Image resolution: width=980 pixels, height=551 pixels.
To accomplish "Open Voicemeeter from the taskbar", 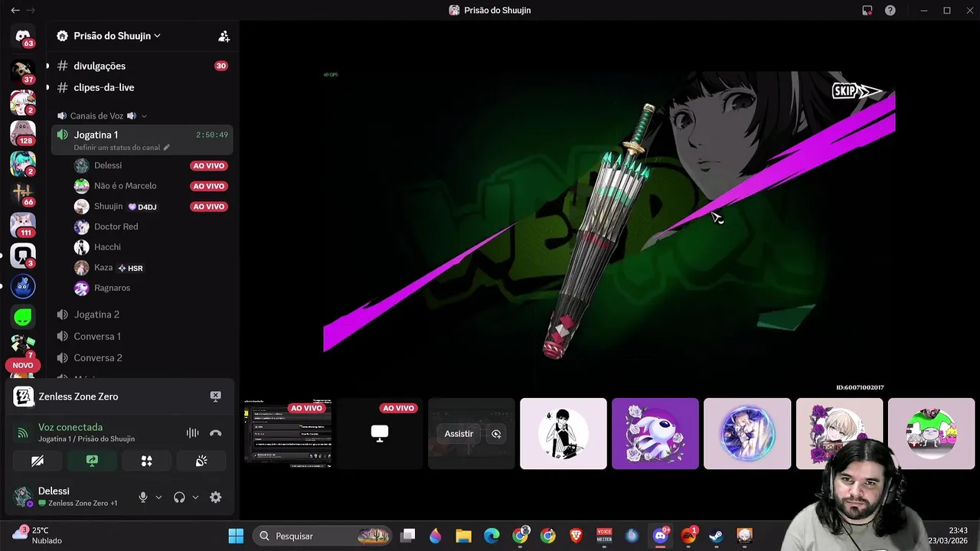I will [x=604, y=536].
